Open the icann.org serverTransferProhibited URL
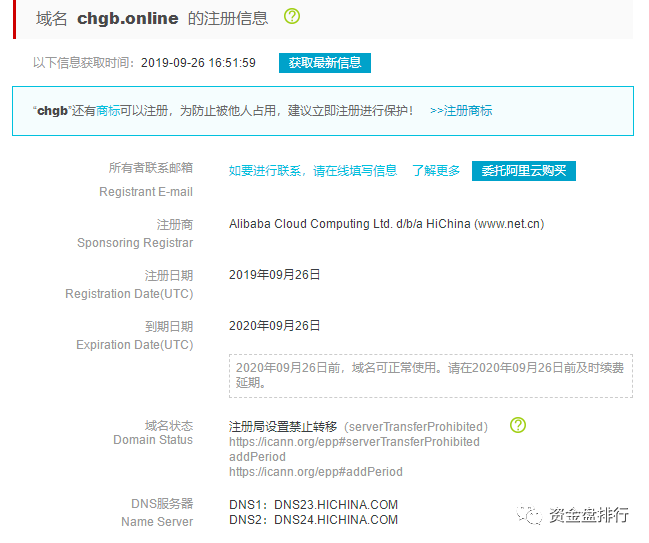Screen dimensions: 649x543 pyautogui.click(x=354, y=442)
